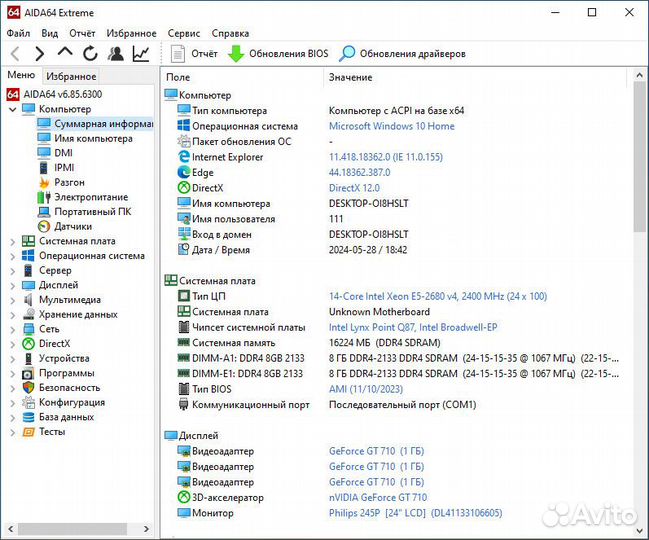The width and height of the screenshot is (649, 540).
Task: Click Обновления драйверов with the magnifier
Action: (x=402, y=54)
